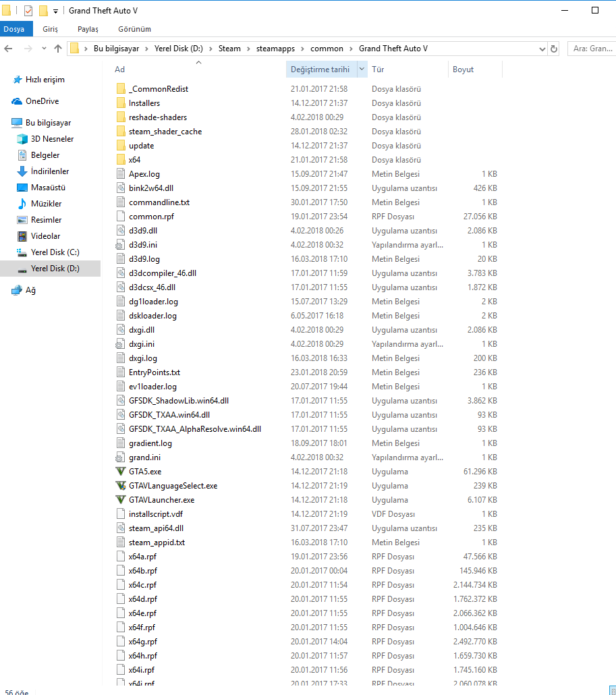Expand the common breadcrumb chevron
Viewport: 616px width, 695px height.
[351, 49]
